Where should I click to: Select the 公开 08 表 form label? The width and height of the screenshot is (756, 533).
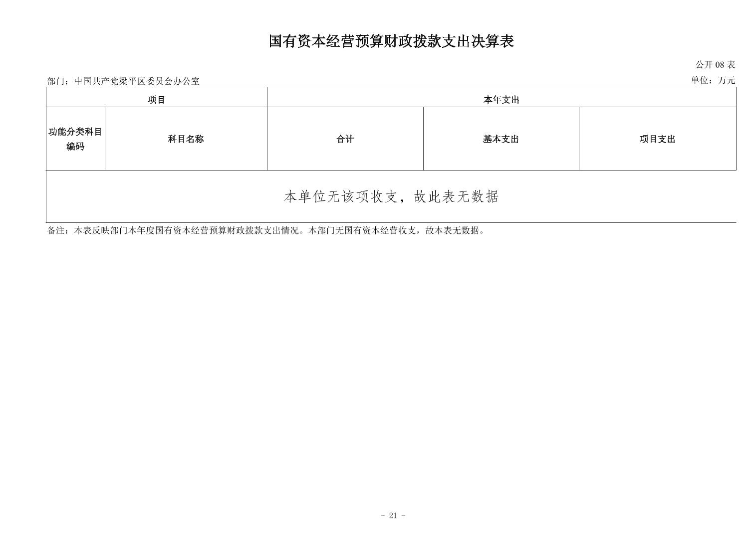tap(715, 65)
